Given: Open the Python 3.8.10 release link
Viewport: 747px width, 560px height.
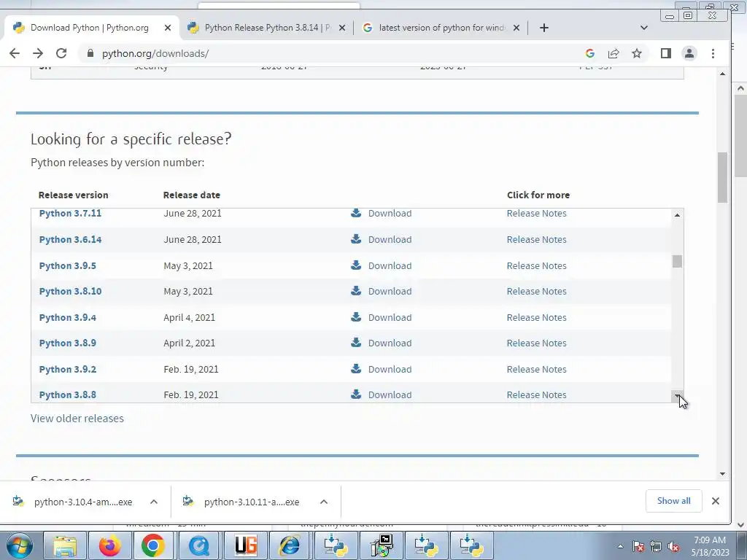Looking at the screenshot, I should click(x=70, y=292).
